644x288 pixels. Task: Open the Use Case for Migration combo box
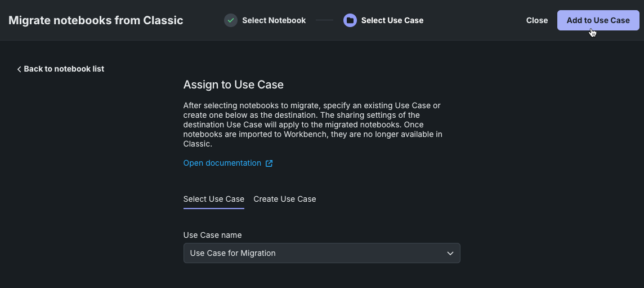[x=321, y=254]
